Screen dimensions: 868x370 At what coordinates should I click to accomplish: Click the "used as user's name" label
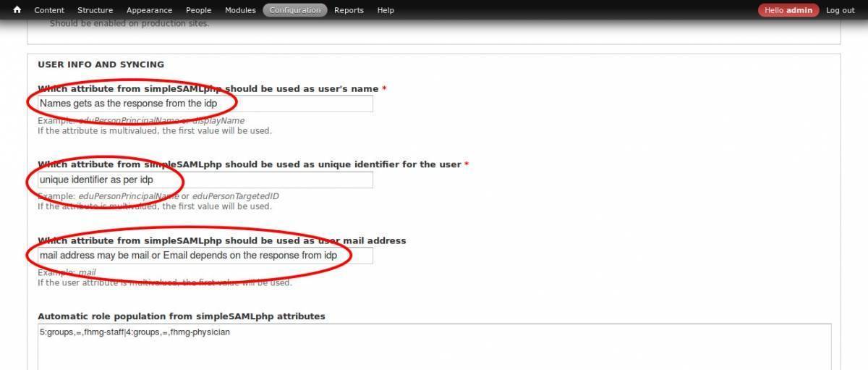208,88
